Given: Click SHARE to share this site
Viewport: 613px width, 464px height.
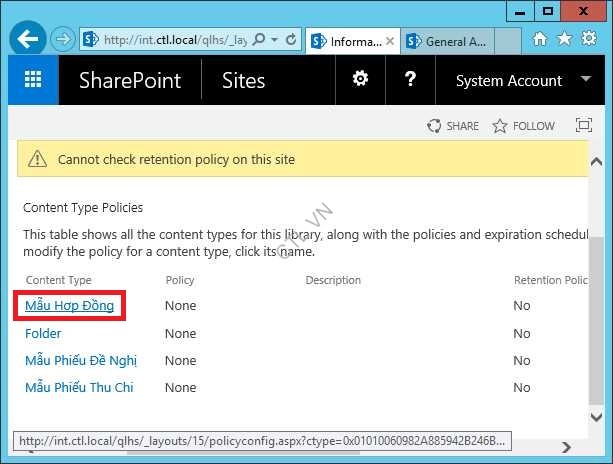Looking at the screenshot, I should (x=453, y=126).
